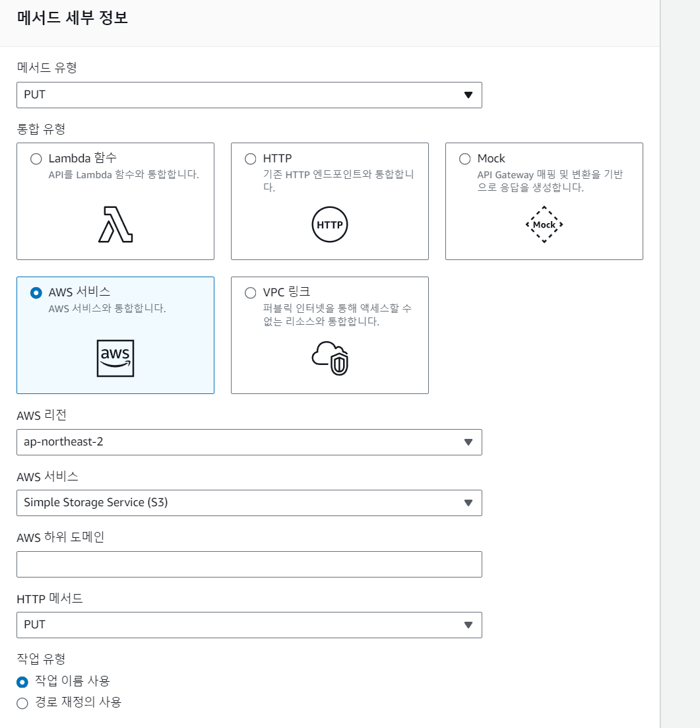Open the AWS 리전 ap-northeast-2 dropdown
This screenshot has width=700, height=728.
[x=249, y=442]
